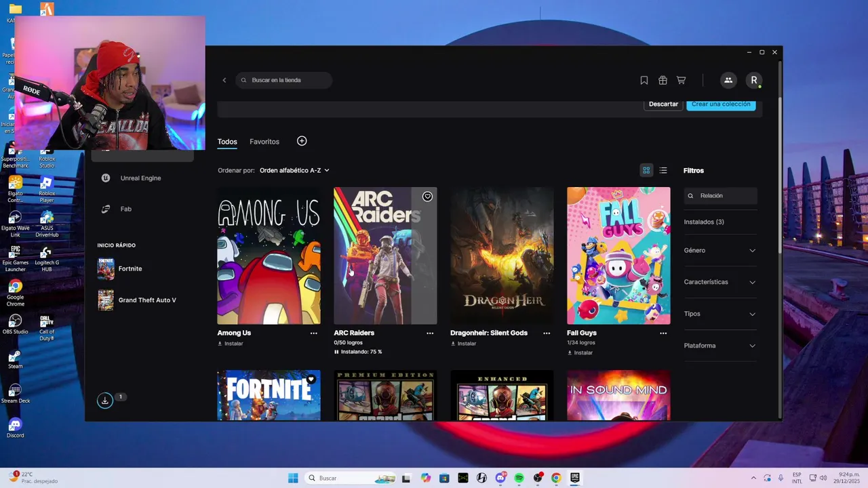Open the Windows Start button
Screen dimensions: 868x488
pos(293,478)
